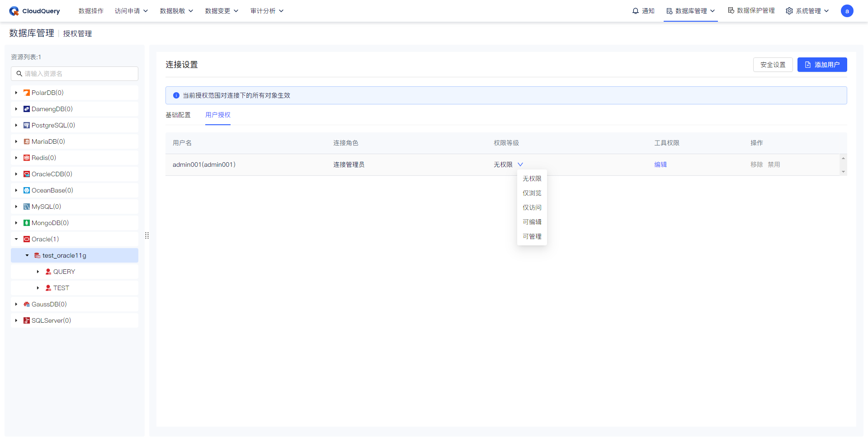Click the QUERY schema user icon
The image size is (868, 442).
(x=48, y=272)
